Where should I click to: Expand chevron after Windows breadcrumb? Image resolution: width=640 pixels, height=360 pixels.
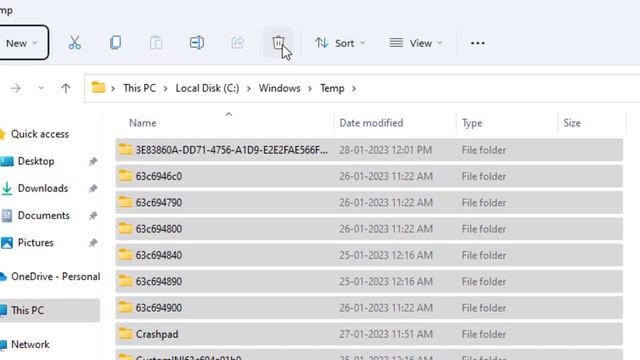coord(310,89)
